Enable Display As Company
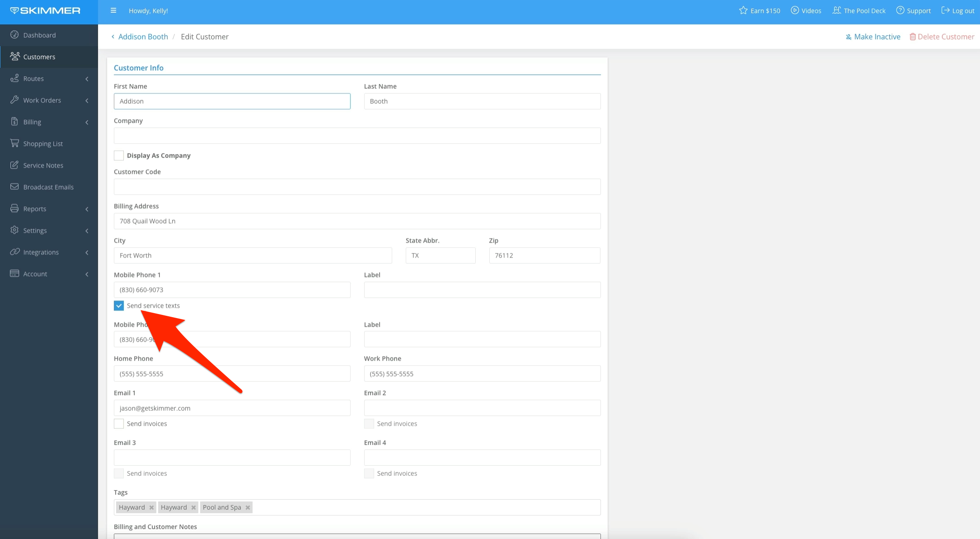 [119, 155]
